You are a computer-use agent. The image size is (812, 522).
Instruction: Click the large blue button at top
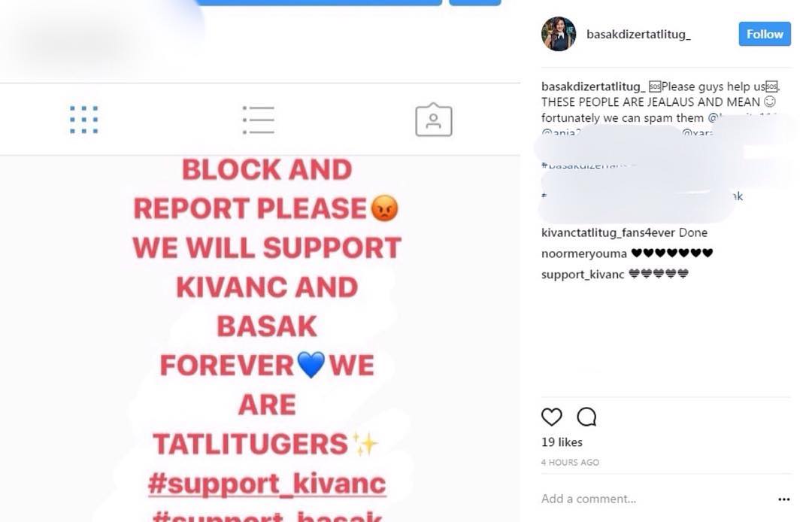(319, 2)
